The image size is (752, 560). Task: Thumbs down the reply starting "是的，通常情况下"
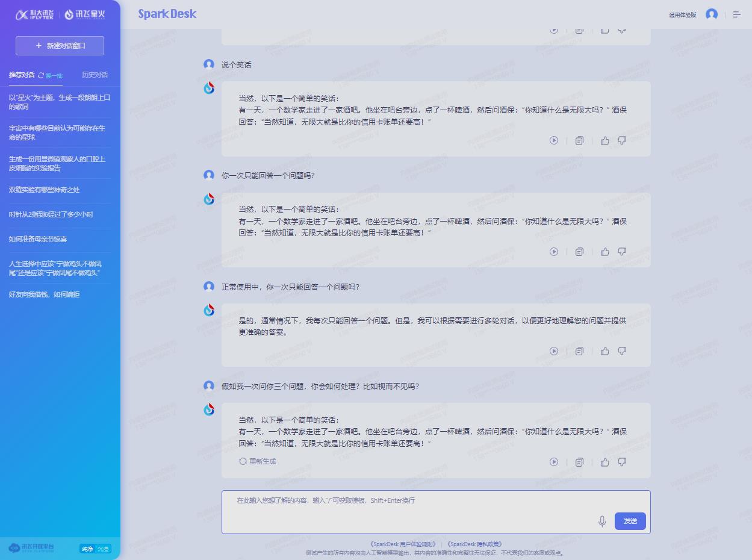coord(622,351)
